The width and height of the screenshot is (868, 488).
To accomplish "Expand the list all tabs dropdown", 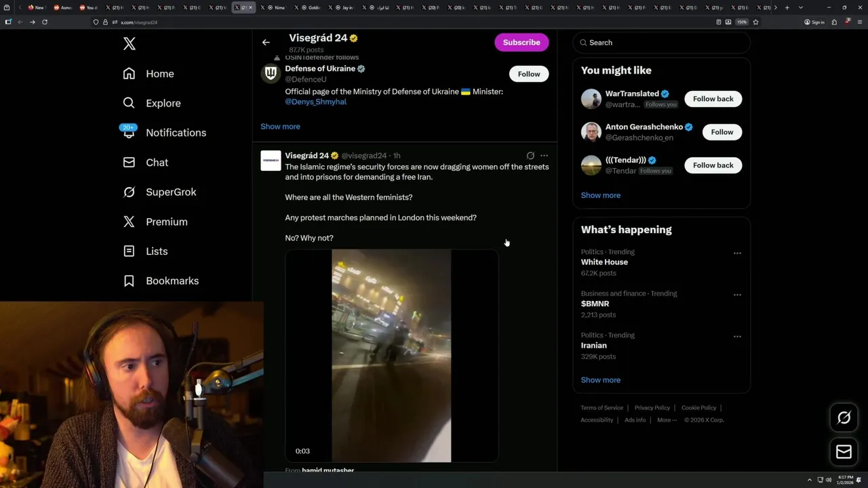I will pos(801,7).
